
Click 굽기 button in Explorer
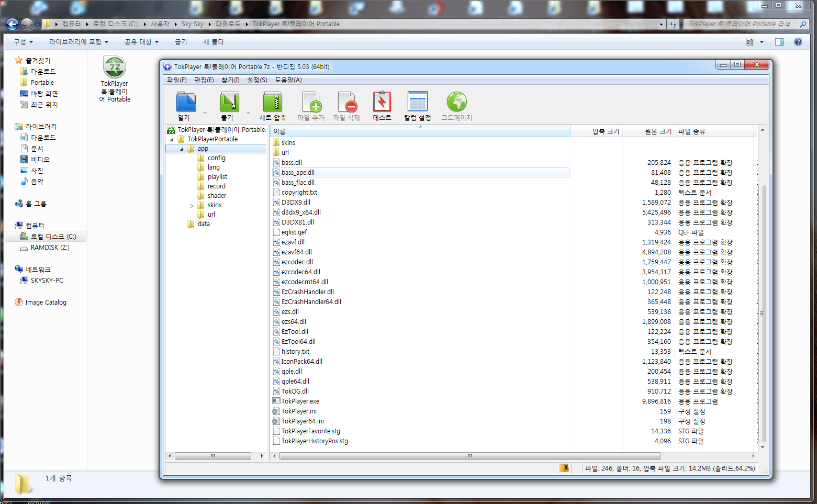click(x=181, y=42)
